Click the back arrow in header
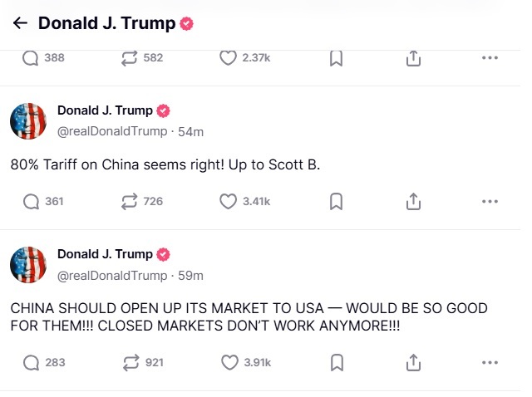Image resolution: width=532 pixels, height=397 pixels. coord(21,23)
